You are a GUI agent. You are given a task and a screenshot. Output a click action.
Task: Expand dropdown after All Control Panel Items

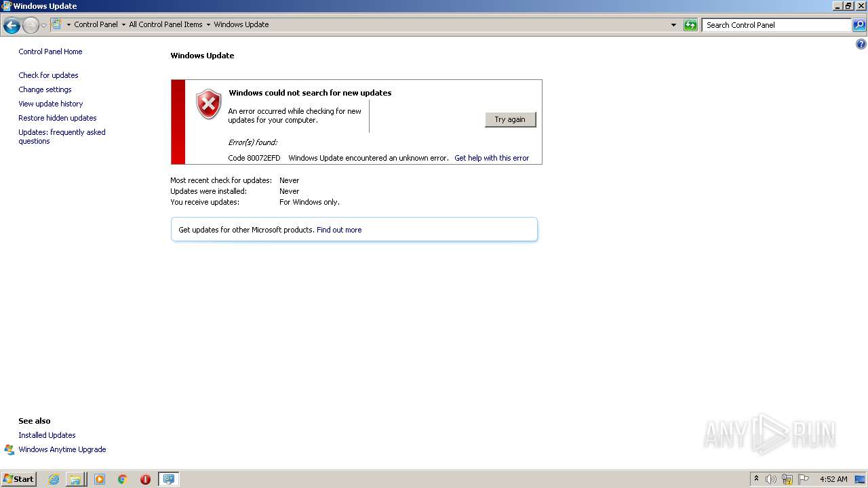tap(208, 24)
